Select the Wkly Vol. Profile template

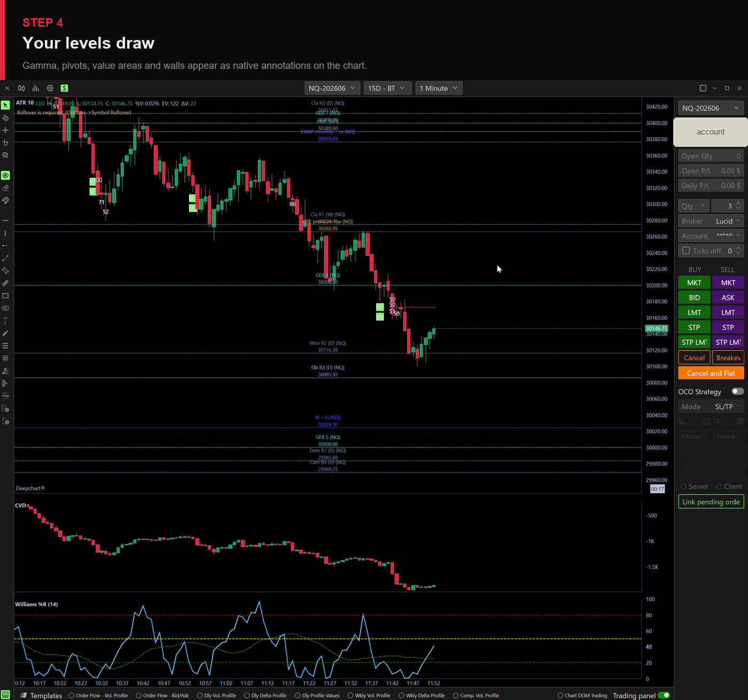(x=369, y=695)
